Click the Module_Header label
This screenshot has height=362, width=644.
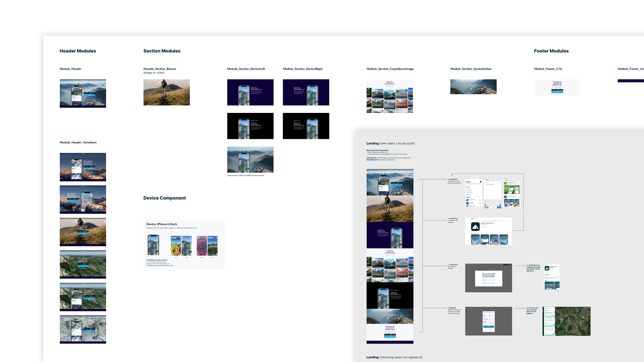coord(70,69)
